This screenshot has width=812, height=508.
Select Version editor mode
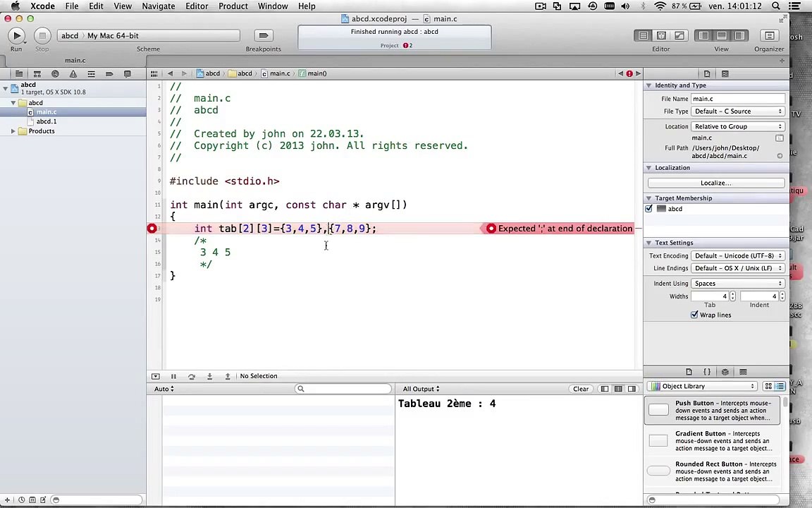pyautogui.click(x=679, y=35)
